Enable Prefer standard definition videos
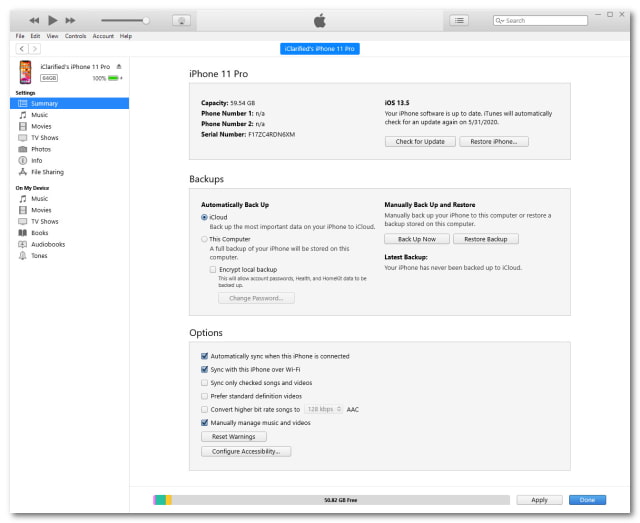The image size is (640, 523). [x=204, y=396]
